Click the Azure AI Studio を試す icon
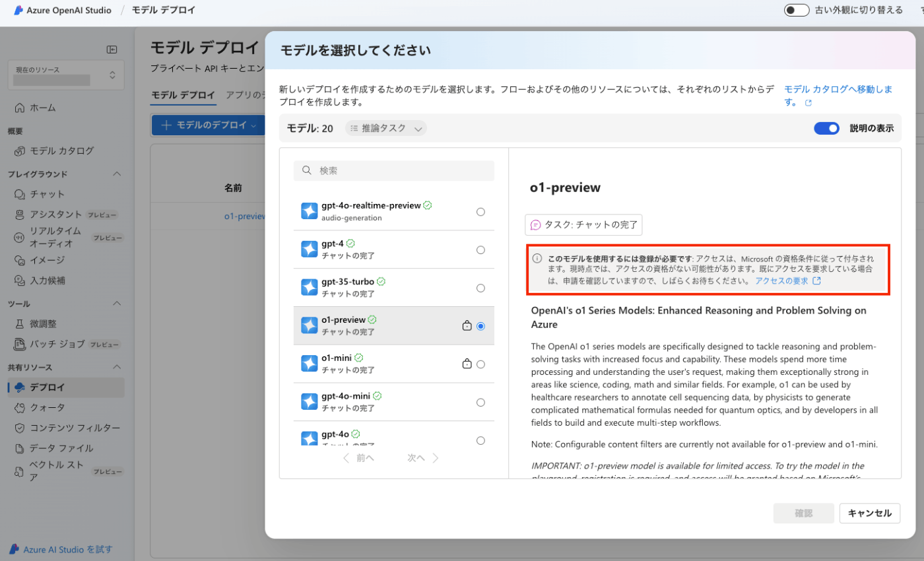Screen dimensions: 924x561 click(x=15, y=549)
